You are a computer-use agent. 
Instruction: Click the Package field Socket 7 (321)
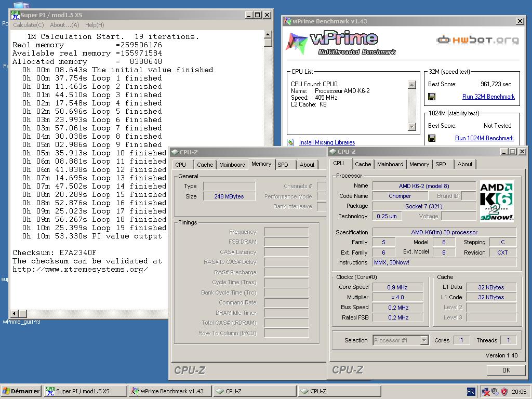(x=424, y=206)
